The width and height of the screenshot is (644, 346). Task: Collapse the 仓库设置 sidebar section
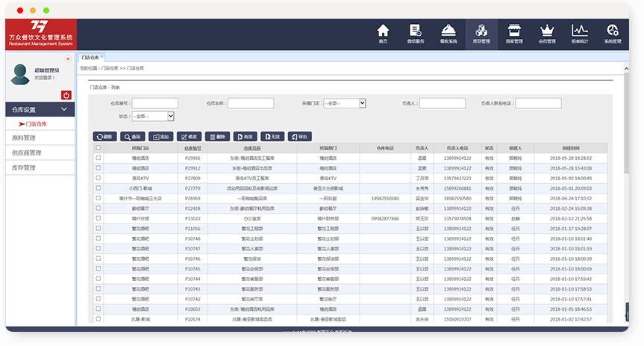pyautogui.click(x=40, y=109)
